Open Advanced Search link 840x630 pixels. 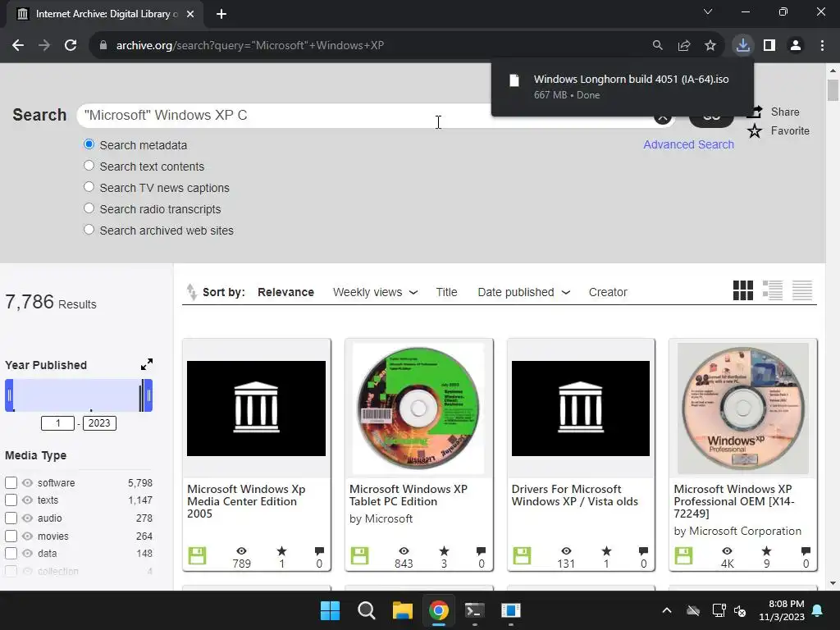(x=688, y=144)
